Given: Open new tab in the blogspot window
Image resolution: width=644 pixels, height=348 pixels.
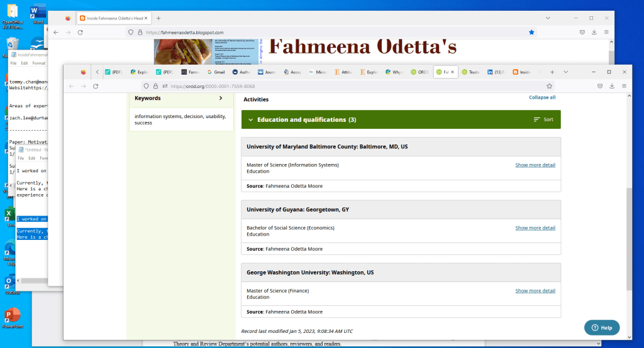Looking at the screenshot, I should [x=158, y=18].
